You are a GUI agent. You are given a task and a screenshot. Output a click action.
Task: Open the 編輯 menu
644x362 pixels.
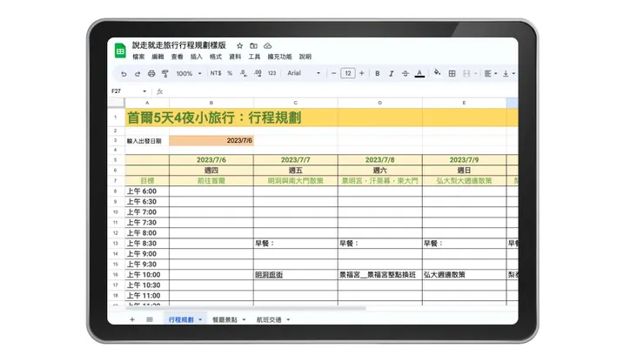pos(158,57)
